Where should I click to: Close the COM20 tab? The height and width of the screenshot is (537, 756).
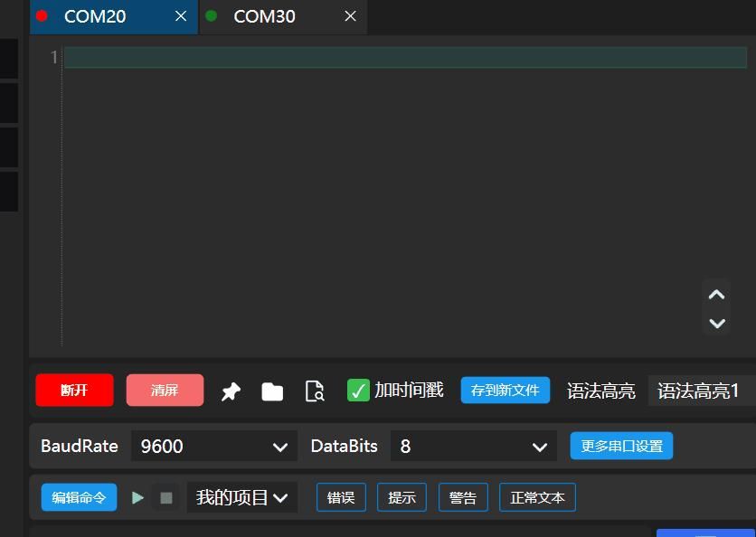[181, 16]
